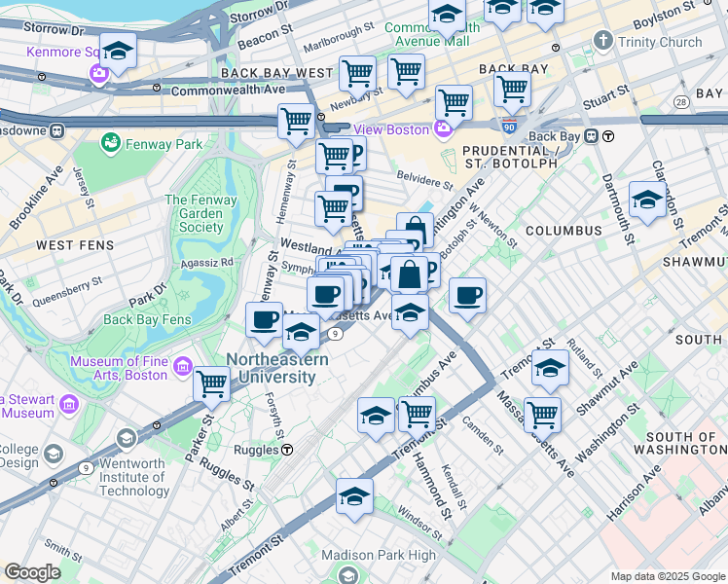Open the Google logo link
Image resolution: width=728 pixels, height=584 pixels.
click(32, 572)
